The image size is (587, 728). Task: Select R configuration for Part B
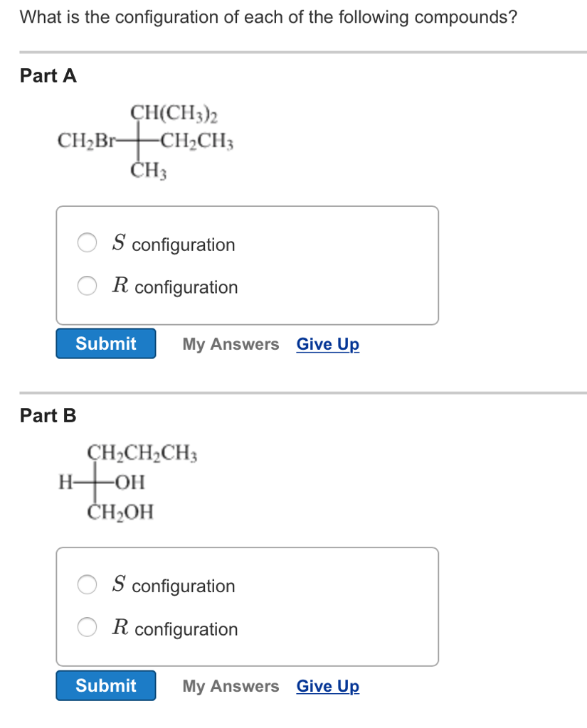coord(87,628)
